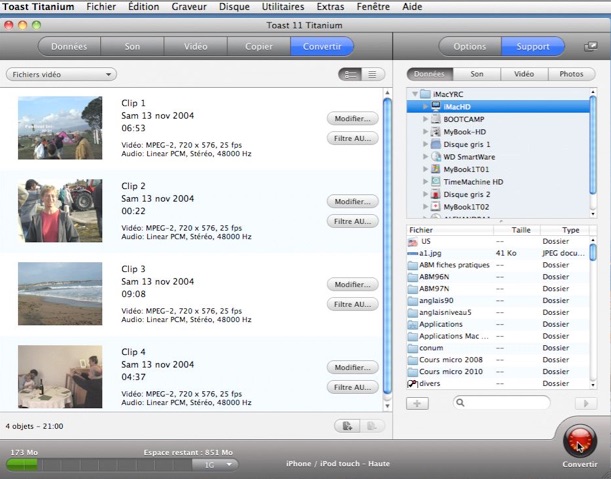611x479 pixels.
Task: Switch to the Options panel
Action: click(x=470, y=46)
